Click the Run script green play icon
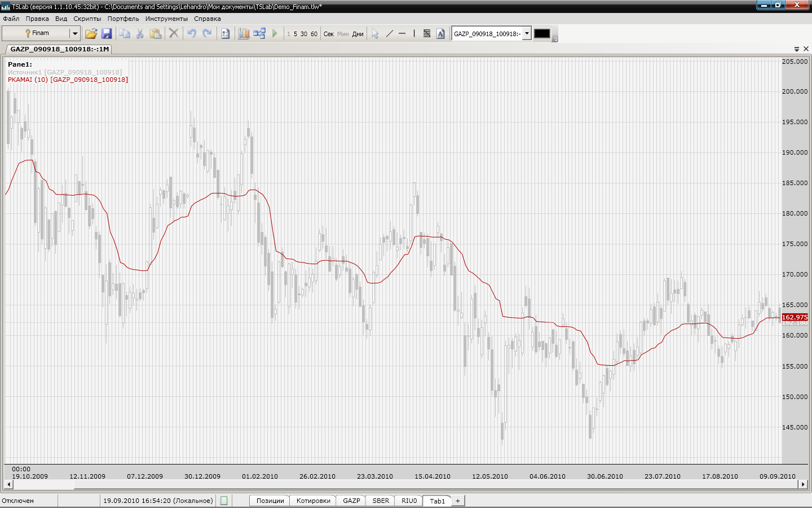 tap(275, 34)
